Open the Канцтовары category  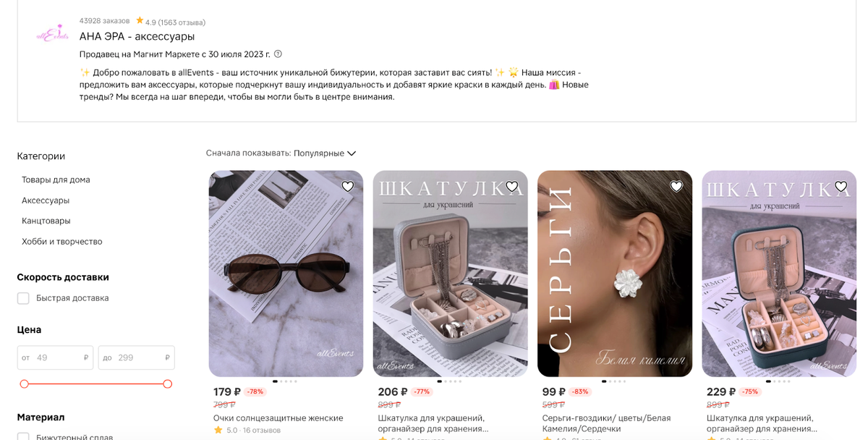click(46, 221)
